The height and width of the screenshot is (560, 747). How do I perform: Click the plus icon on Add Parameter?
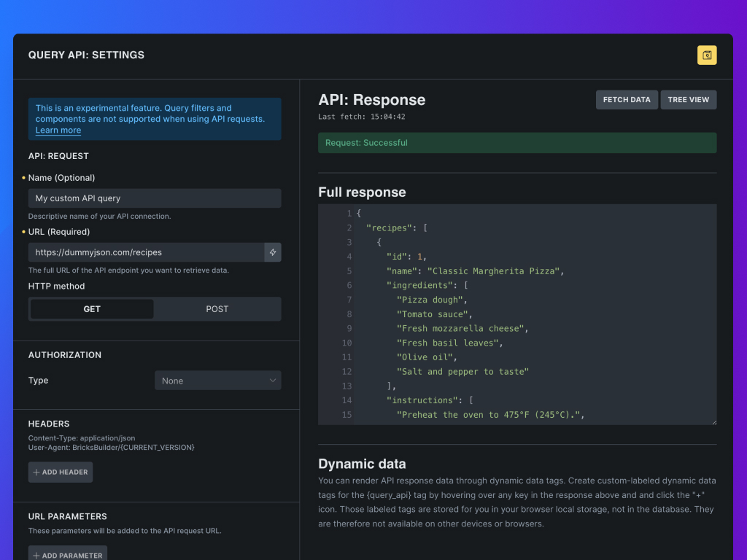click(x=36, y=556)
